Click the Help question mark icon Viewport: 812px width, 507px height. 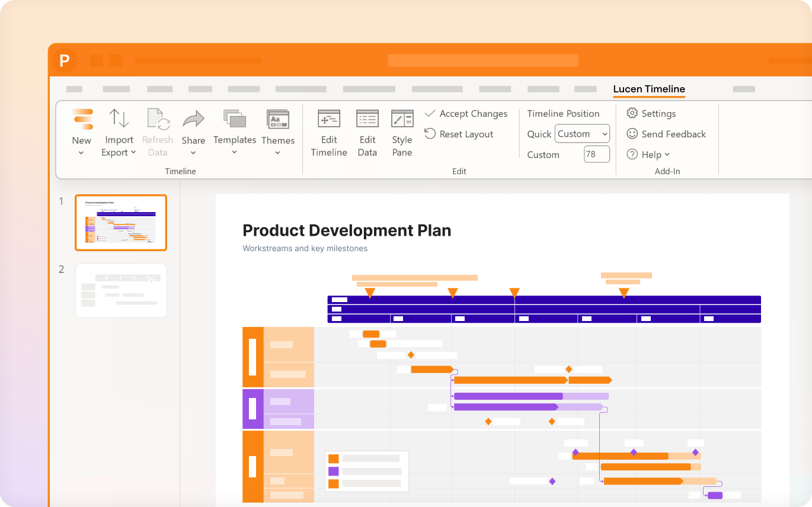point(632,155)
